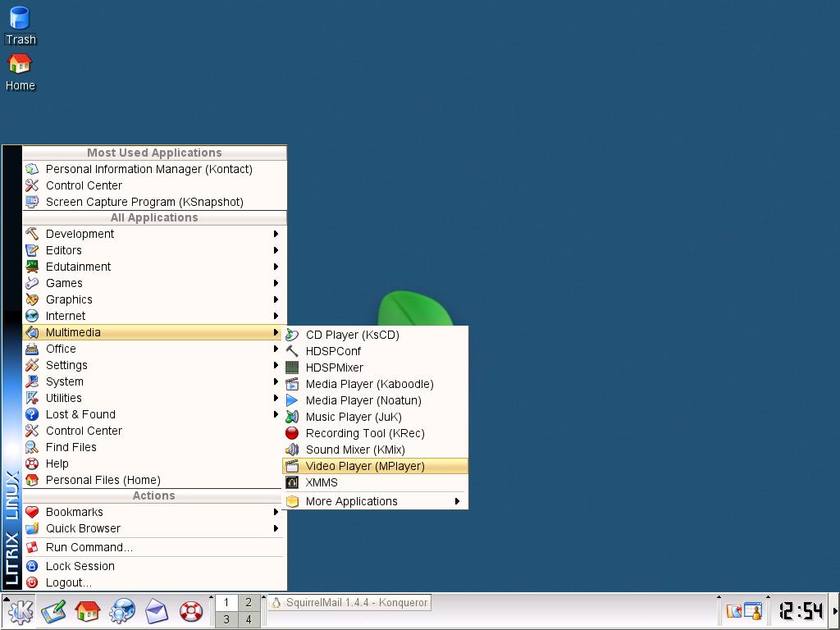This screenshot has width=840, height=630.
Task: Open the Utilities menu category
Action: (153, 398)
